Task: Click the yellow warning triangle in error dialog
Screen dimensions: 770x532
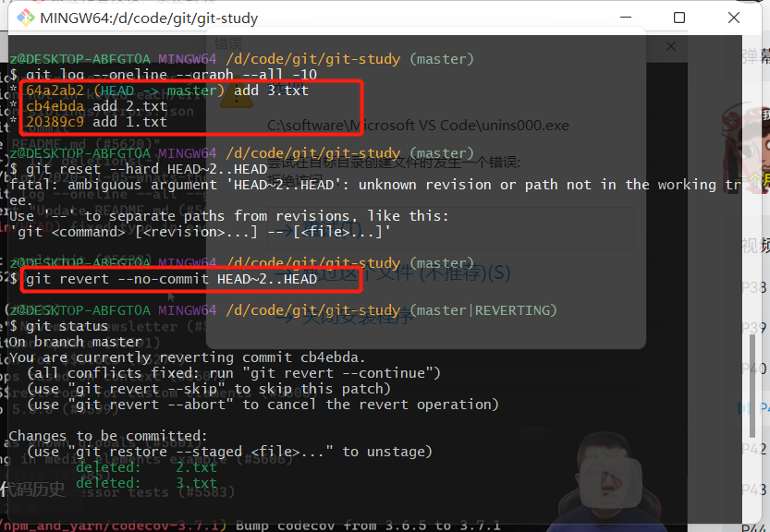Action: pyautogui.click(x=235, y=102)
